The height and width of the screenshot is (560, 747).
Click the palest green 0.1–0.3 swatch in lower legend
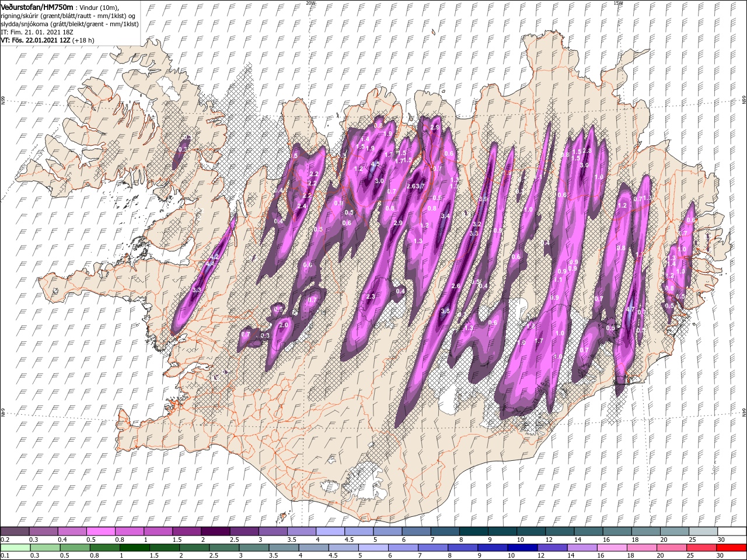coord(15,548)
